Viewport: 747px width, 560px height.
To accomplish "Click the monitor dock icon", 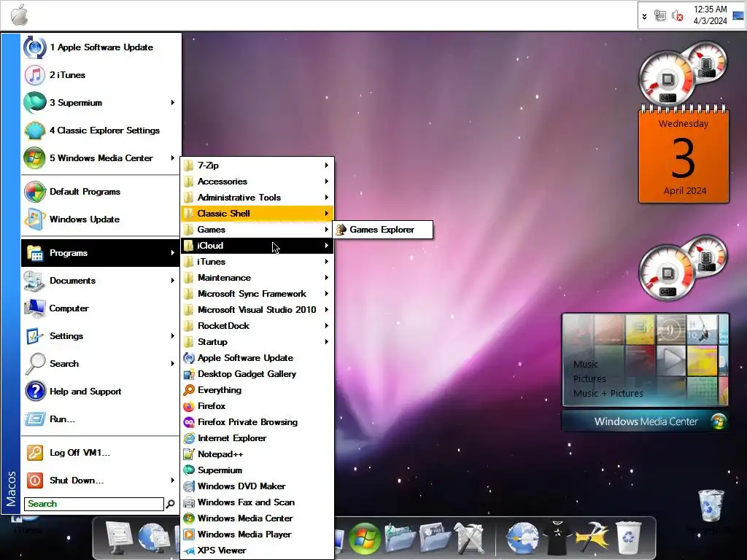I will tap(117, 538).
